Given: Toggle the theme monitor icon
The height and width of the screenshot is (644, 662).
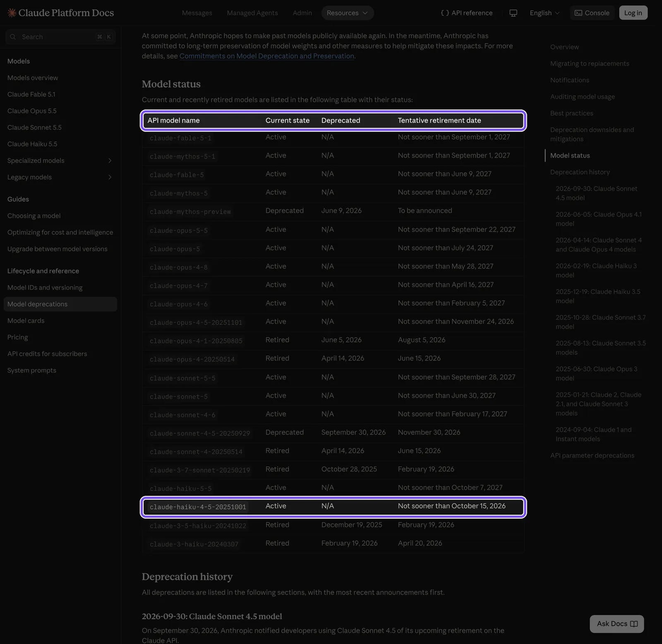Looking at the screenshot, I should tap(513, 13).
